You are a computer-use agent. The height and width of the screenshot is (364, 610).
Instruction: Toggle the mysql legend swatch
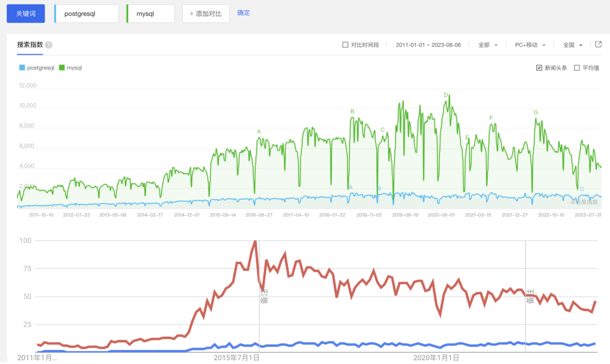(x=62, y=68)
